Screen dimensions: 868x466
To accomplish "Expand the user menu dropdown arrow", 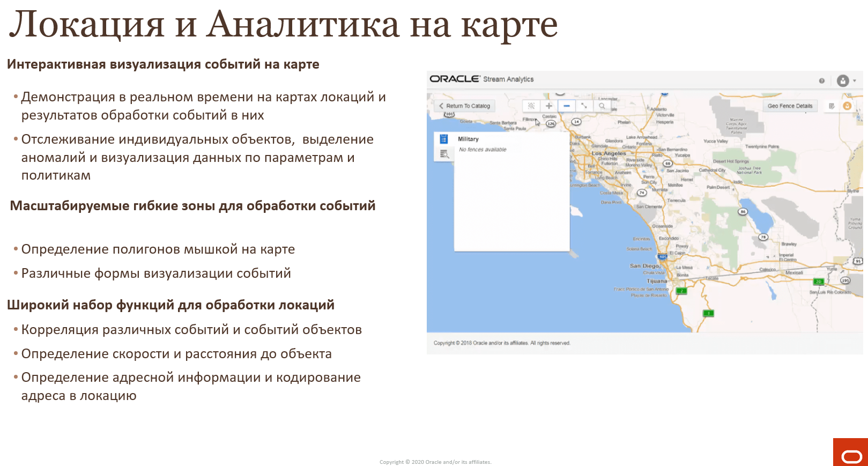I will click(855, 81).
